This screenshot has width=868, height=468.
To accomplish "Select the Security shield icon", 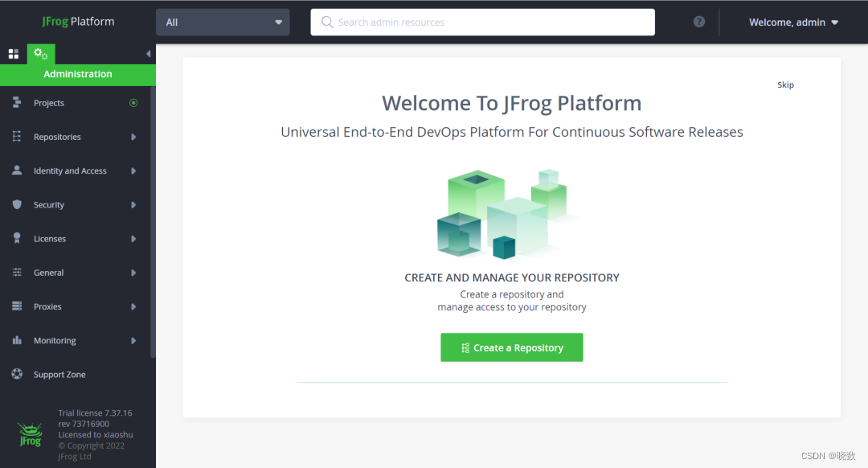I will coord(18,204).
